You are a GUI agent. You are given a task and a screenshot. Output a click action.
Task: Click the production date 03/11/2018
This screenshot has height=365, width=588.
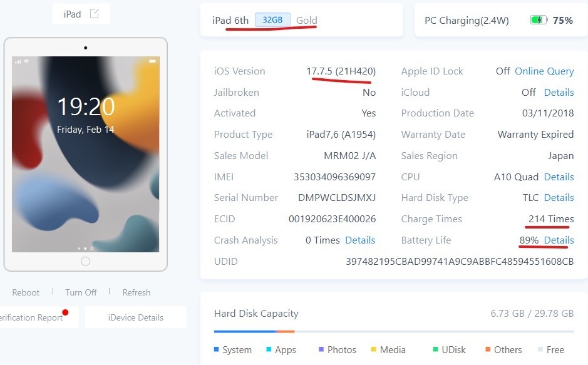coord(548,113)
